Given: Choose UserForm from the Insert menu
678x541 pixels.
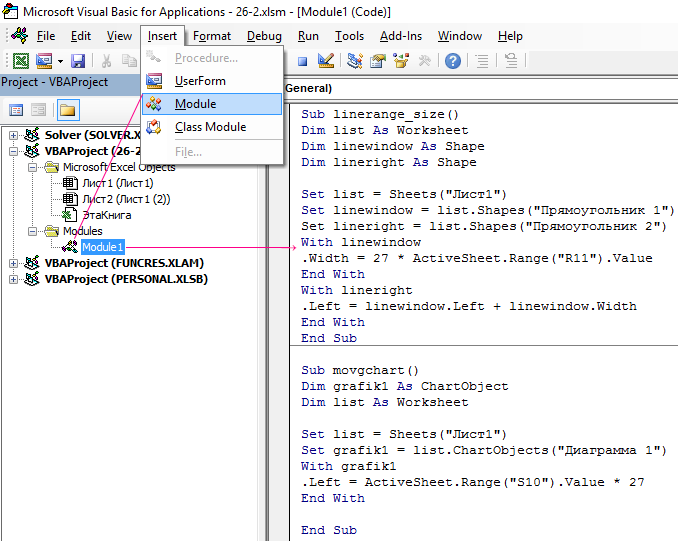Looking at the screenshot, I should coord(212,81).
